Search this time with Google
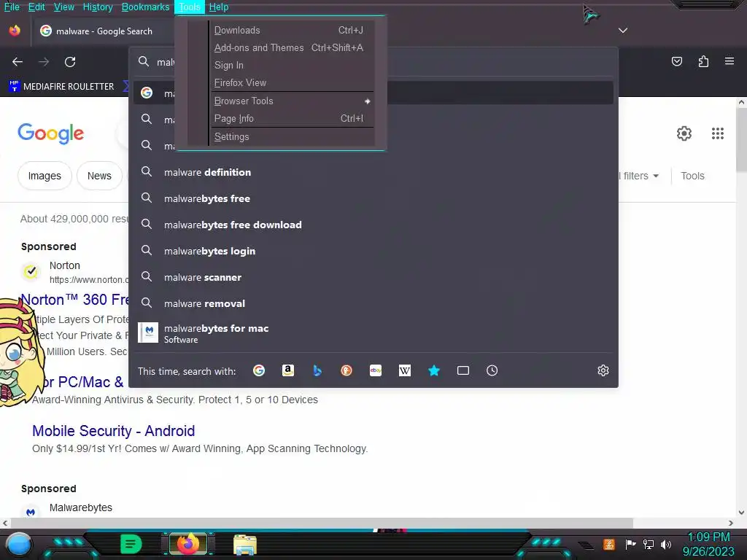 pos(259,370)
